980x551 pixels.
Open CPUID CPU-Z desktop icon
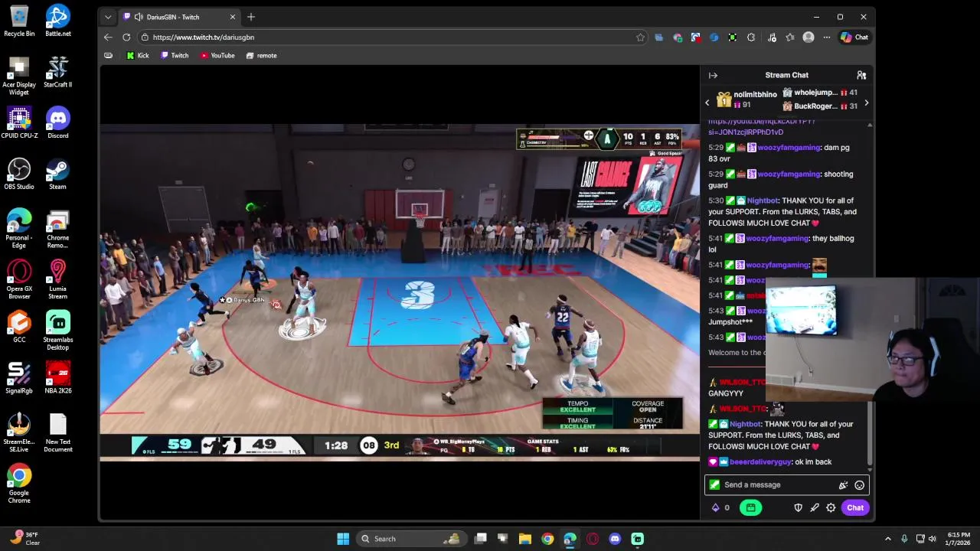[19, 122]
